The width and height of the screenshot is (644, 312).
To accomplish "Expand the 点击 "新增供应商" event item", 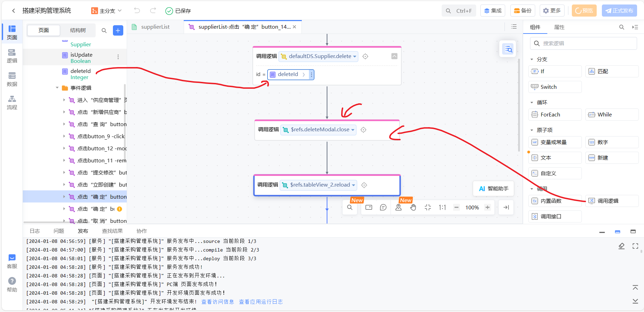I will 64,112.
